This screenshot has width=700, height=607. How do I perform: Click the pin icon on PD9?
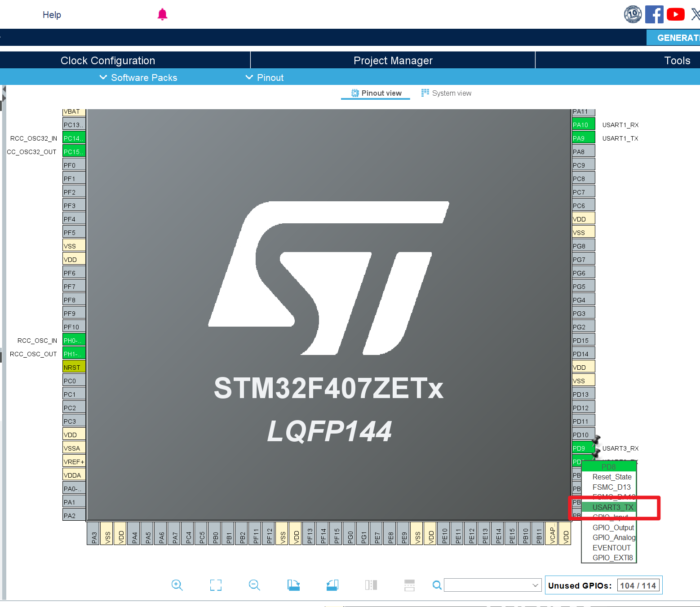click(597, 439)
